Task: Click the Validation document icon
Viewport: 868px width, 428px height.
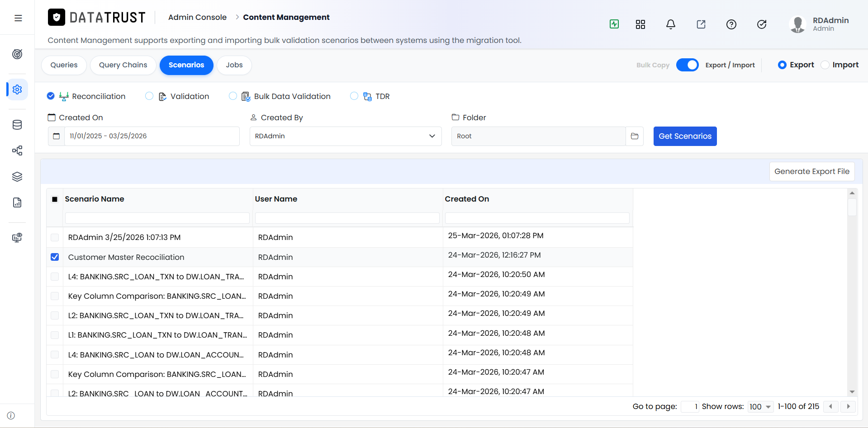Action: (162, 96)
